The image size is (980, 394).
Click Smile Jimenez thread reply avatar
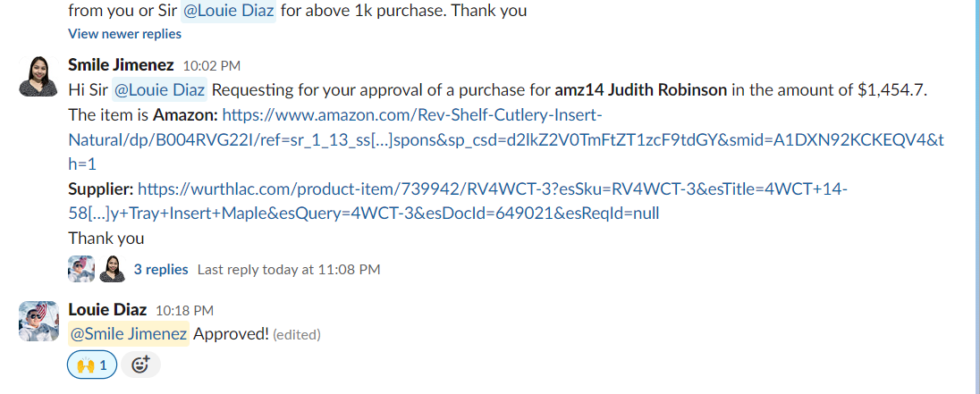113,269
